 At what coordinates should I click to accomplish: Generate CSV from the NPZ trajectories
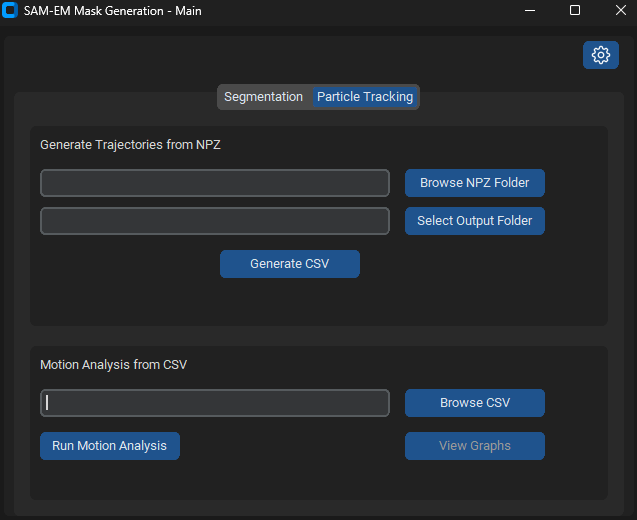coord(289,264)
